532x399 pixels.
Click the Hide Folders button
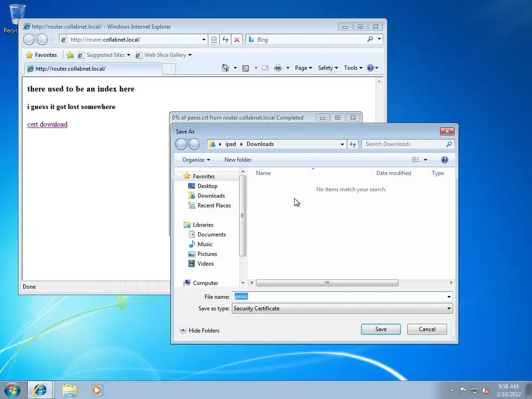[x=199, y=331]
